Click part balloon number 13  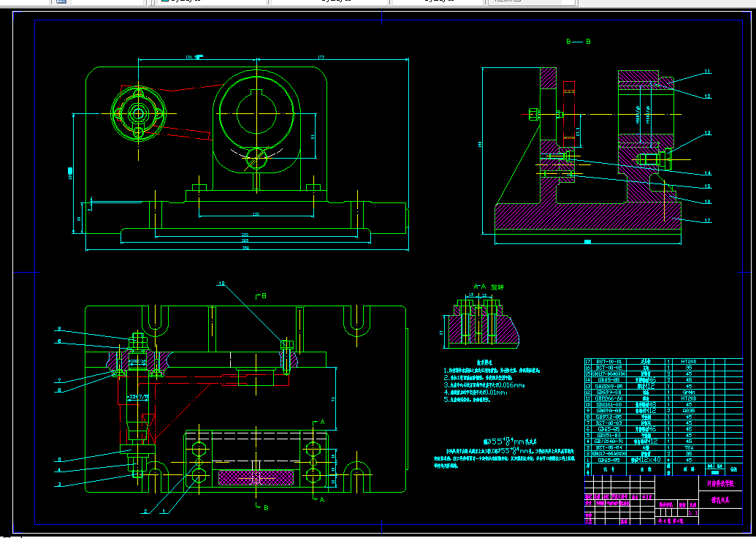pos(707,133)
